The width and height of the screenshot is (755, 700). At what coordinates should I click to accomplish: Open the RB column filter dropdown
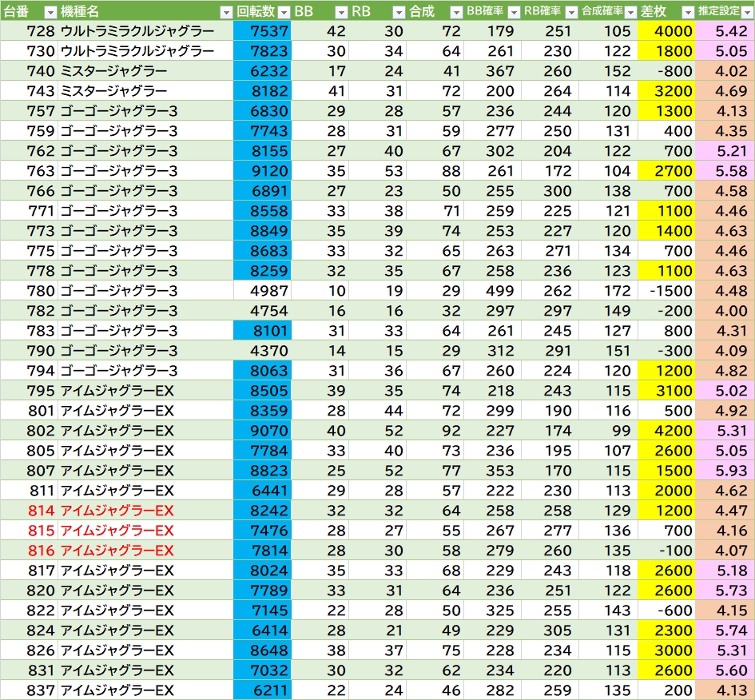click(x=399, y=13)
